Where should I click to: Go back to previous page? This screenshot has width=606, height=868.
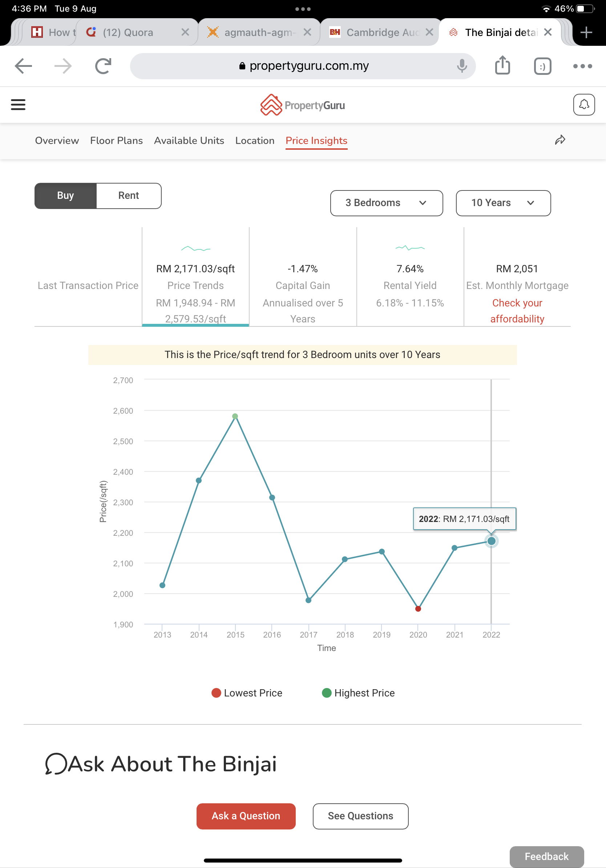coord(23,66)
